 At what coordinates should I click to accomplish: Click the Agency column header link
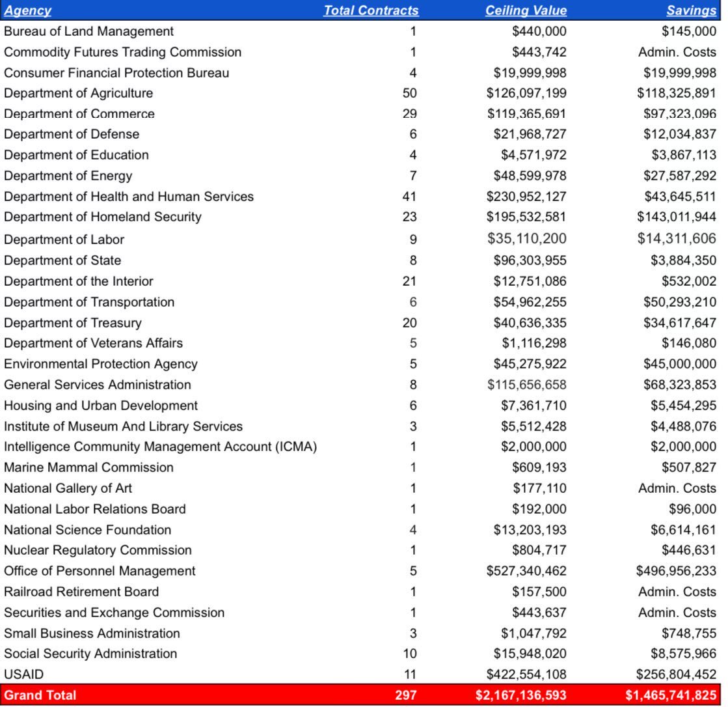tap(27, 10)
